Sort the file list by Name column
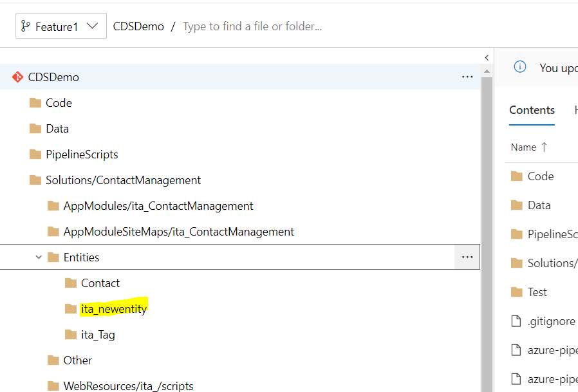The width and height of the screenshot is (578, 392). pyautogui.click(x=523, y=147)
